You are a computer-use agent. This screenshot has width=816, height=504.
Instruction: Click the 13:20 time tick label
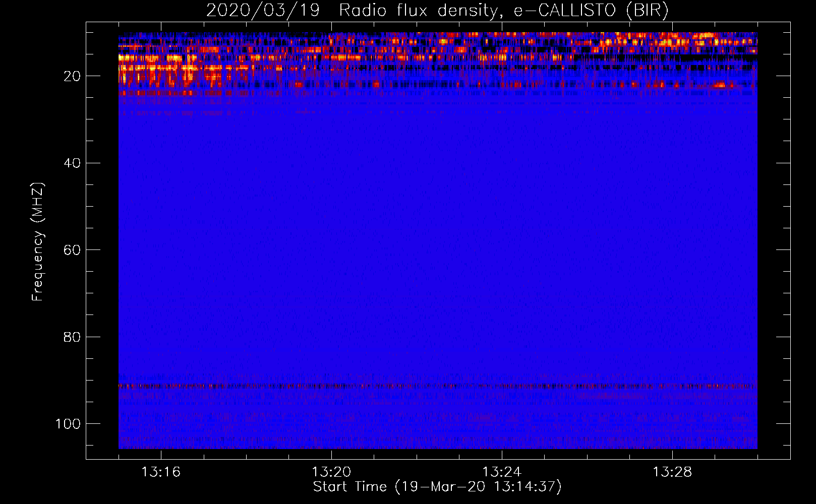[331, 472]
